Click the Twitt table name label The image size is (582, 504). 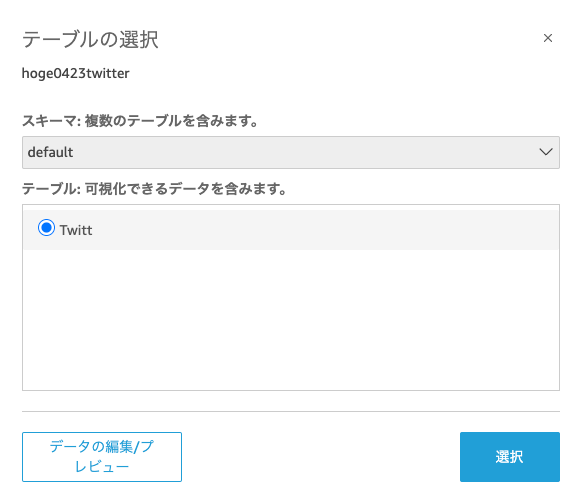click(76, 230)
